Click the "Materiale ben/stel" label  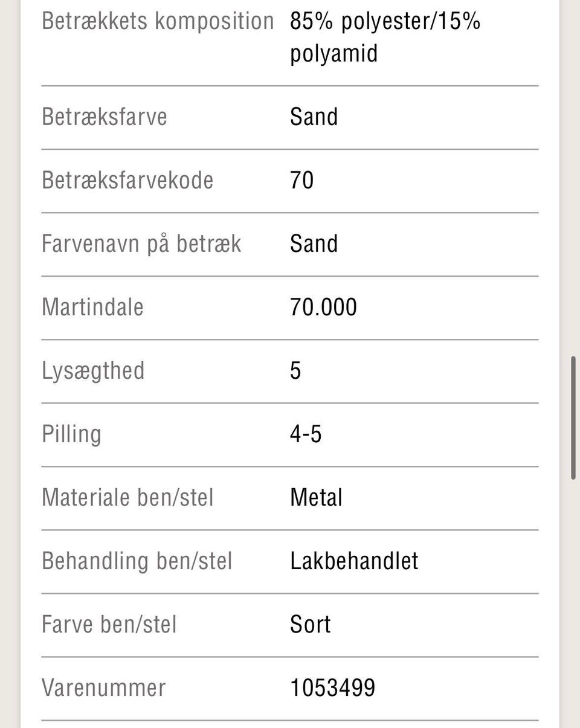pos(127,497)
